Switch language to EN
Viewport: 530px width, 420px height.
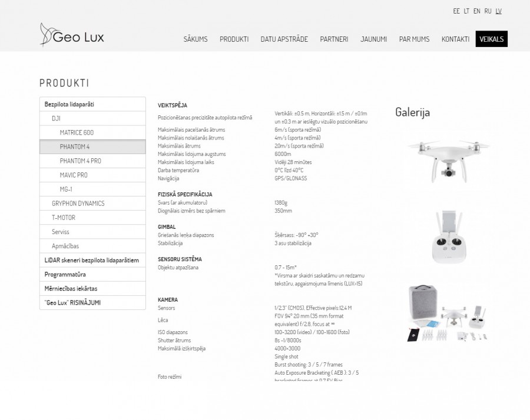(x=477, y=11)
